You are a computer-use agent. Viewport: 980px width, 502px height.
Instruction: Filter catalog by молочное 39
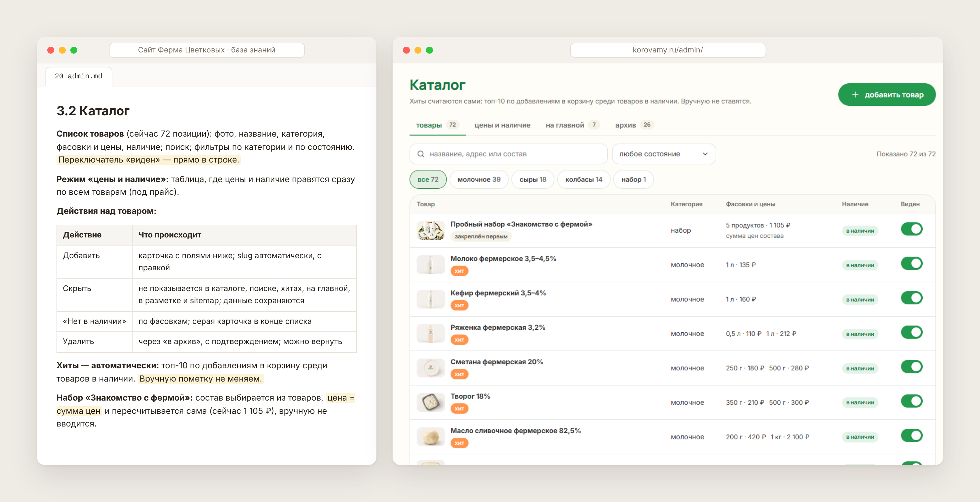479,180
